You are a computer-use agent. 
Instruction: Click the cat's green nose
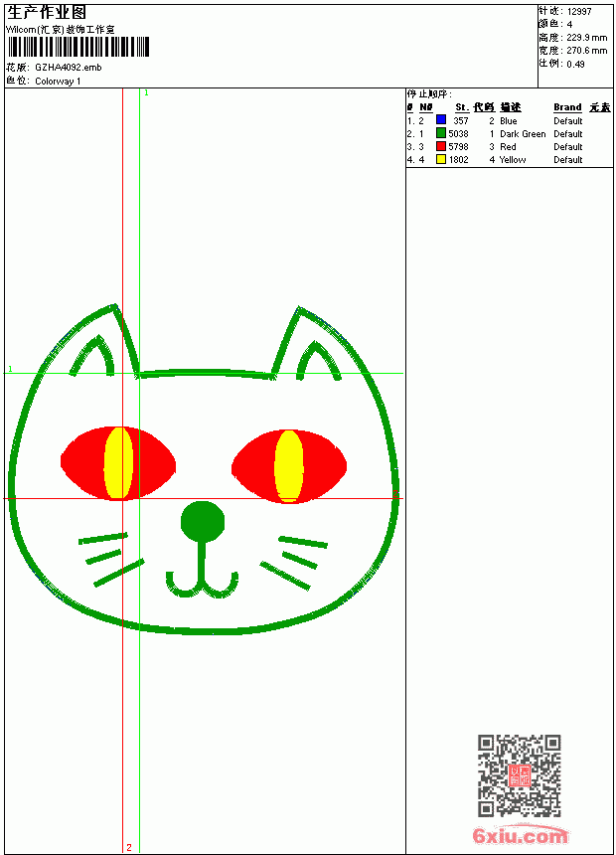click(x=203, y=522)
